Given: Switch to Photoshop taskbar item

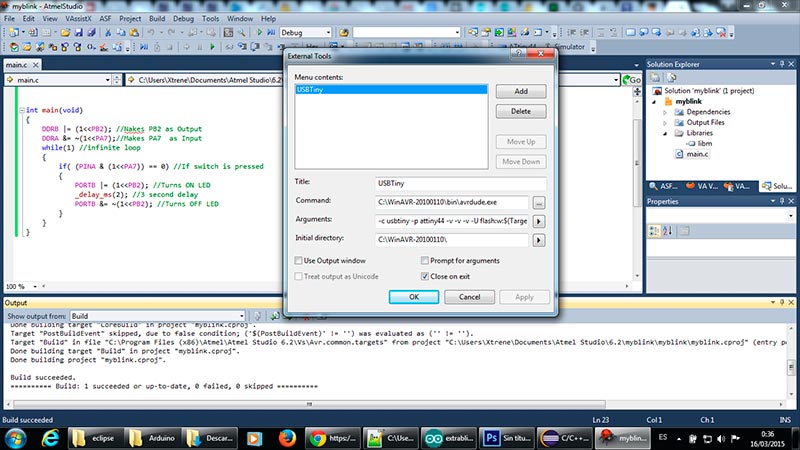Looking at the screenshot, I should pyautogui.click(x=507, y=438).
